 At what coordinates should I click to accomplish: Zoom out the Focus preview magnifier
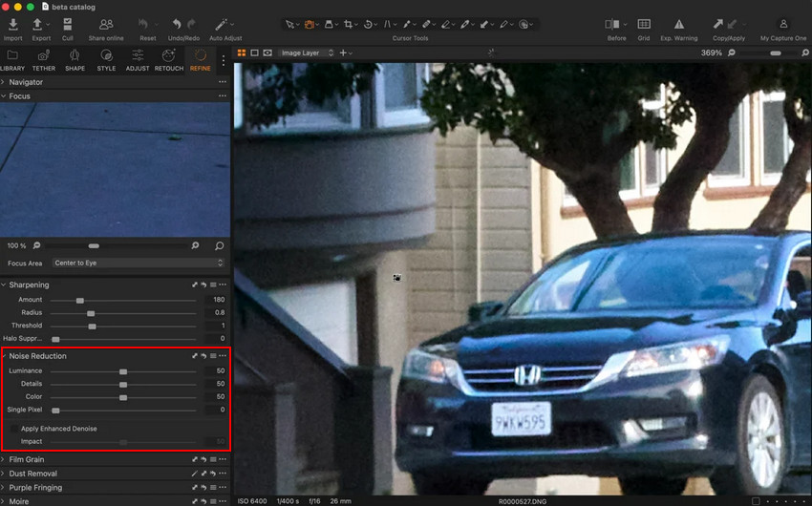pyautogui.click(x=36, y=245)
